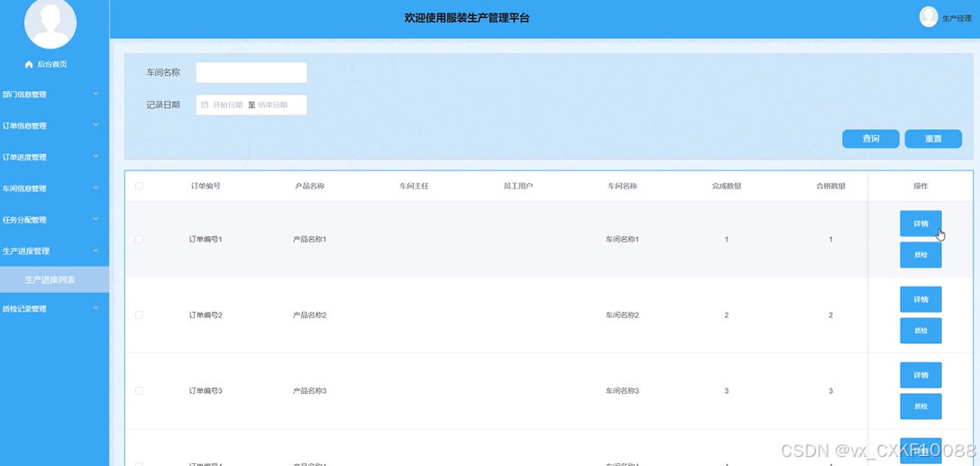Expand the 车间信息管理 menu chevron
This screenshot has height=466, width=980.
coord(96,187)
